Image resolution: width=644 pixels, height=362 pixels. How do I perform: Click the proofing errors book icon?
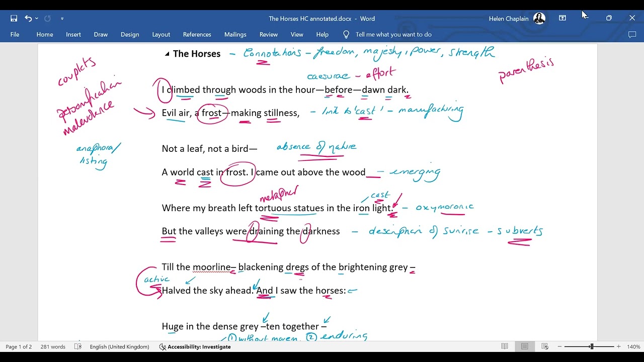(78, 347)
